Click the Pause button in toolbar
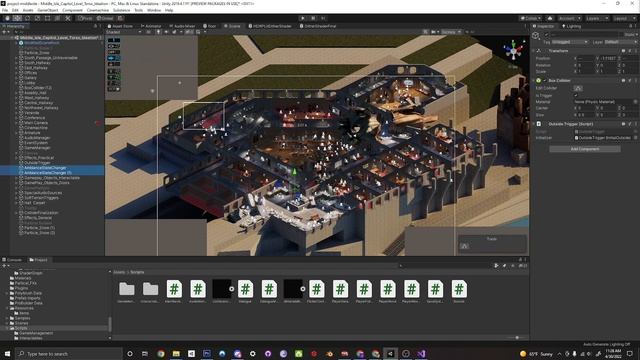Image resolution: width=640 pixels, height=360 pixels. coord(313,18)
